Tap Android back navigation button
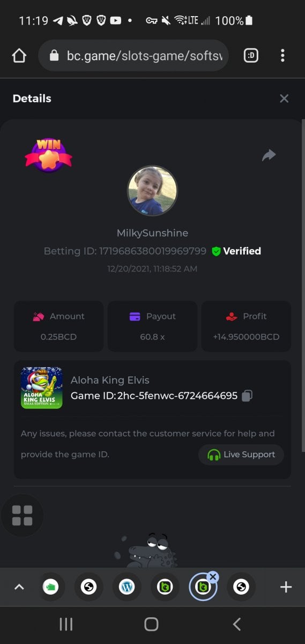Viewport: 305px width, 644px height. (236, 624)
